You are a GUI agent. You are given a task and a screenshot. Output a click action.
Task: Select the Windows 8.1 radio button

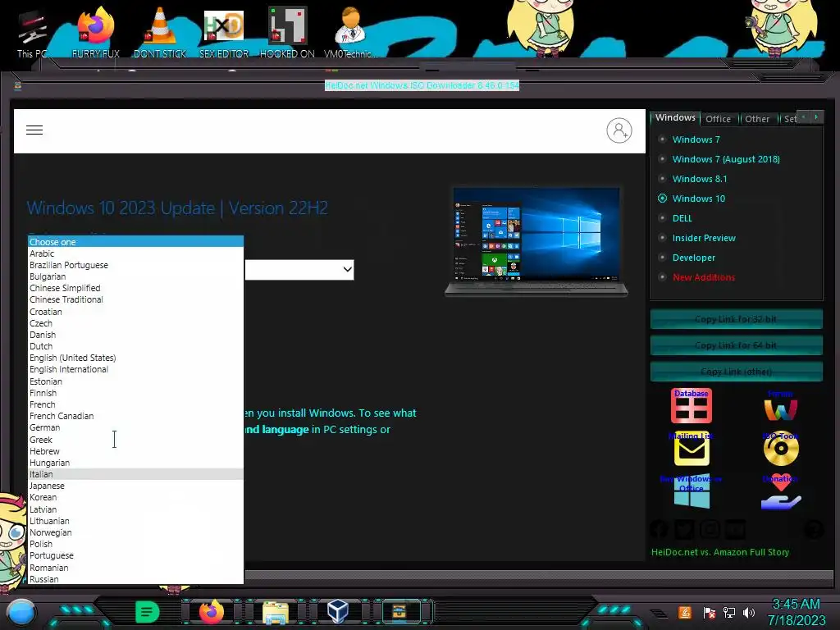[662, 179]
